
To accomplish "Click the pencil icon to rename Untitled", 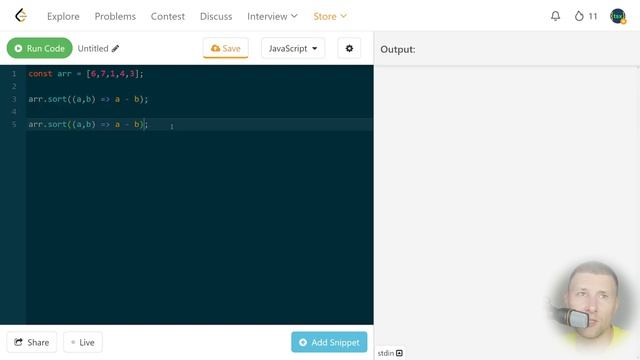I will coord(116,49).
